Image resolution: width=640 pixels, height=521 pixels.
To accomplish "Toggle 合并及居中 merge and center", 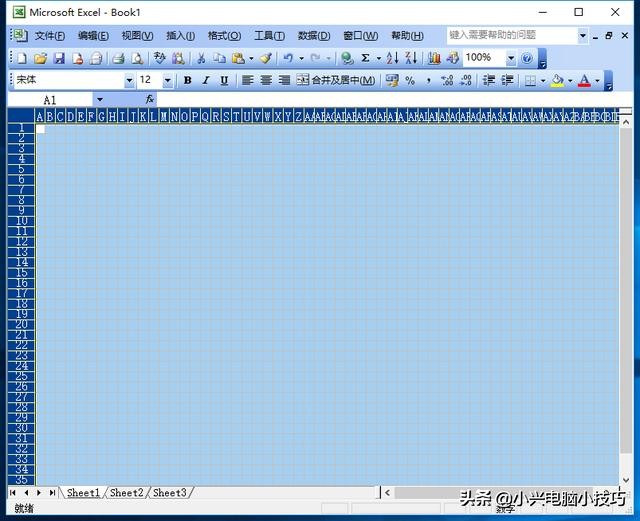I will pos(336,80).
